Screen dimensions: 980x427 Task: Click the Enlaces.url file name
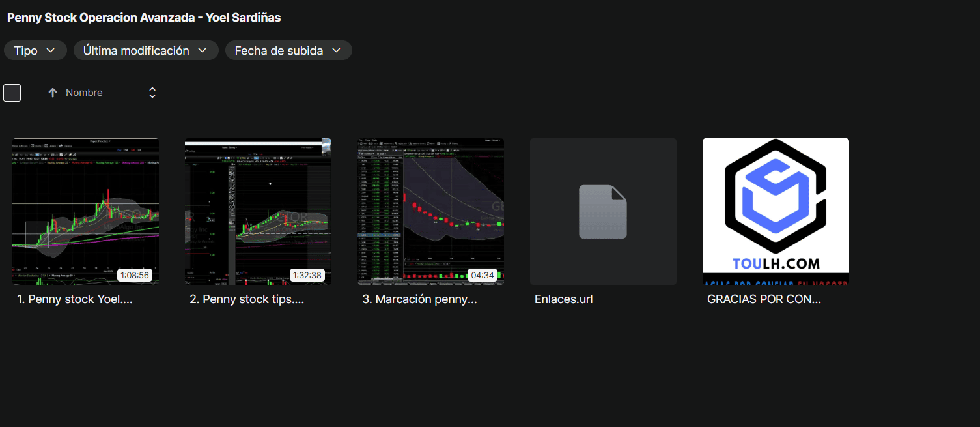pyautogui.click(x=563, y=300)
